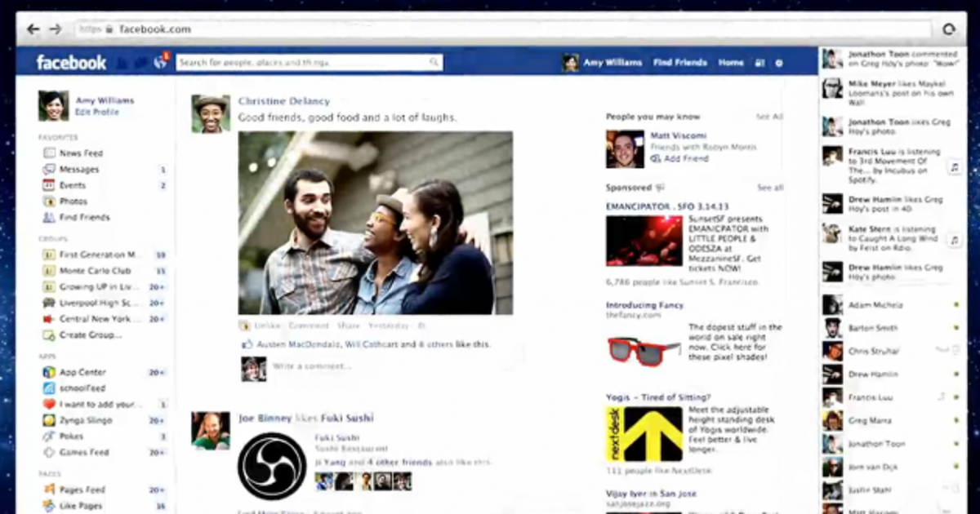Select Home in the top bar
The height and width of the screenshot is (514, 980).
coord(731,63)
